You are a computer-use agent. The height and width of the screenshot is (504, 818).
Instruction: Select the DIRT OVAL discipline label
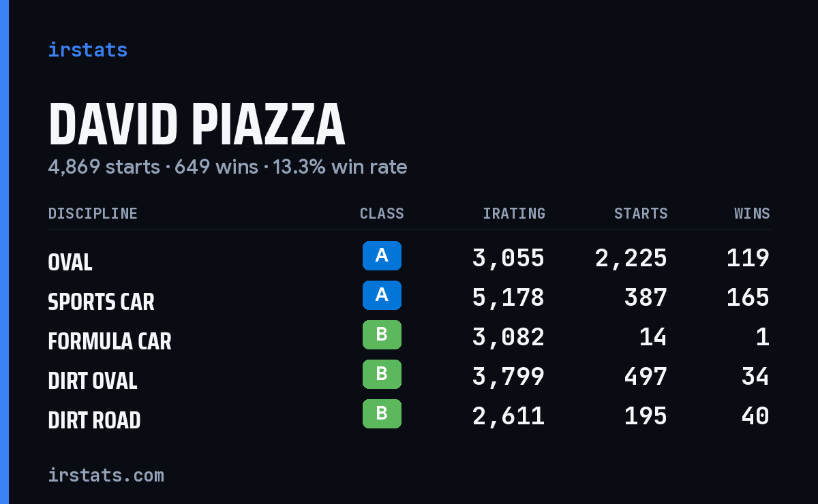coord(93,381)
